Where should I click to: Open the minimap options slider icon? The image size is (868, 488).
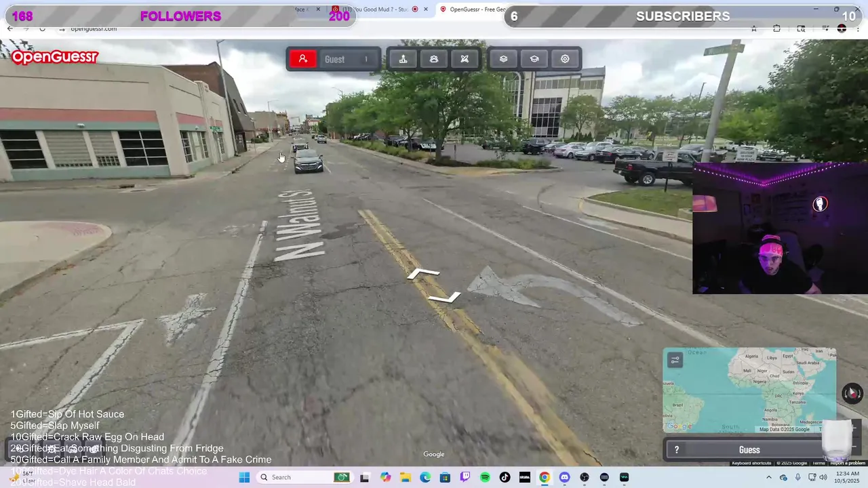(x=675, y=360)
